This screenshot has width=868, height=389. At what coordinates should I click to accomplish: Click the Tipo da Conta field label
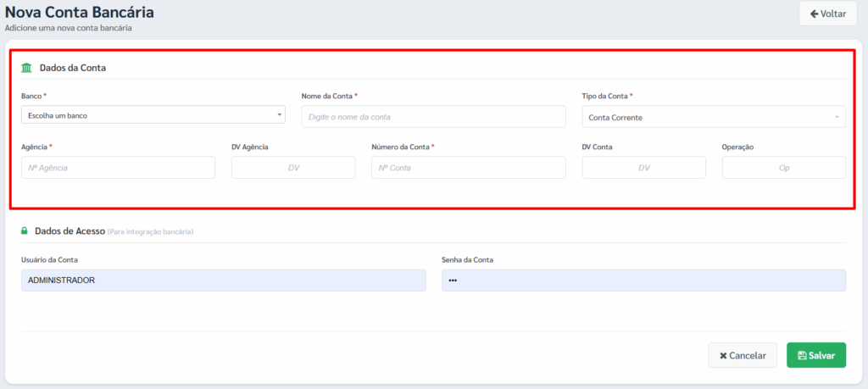point(605,97)
